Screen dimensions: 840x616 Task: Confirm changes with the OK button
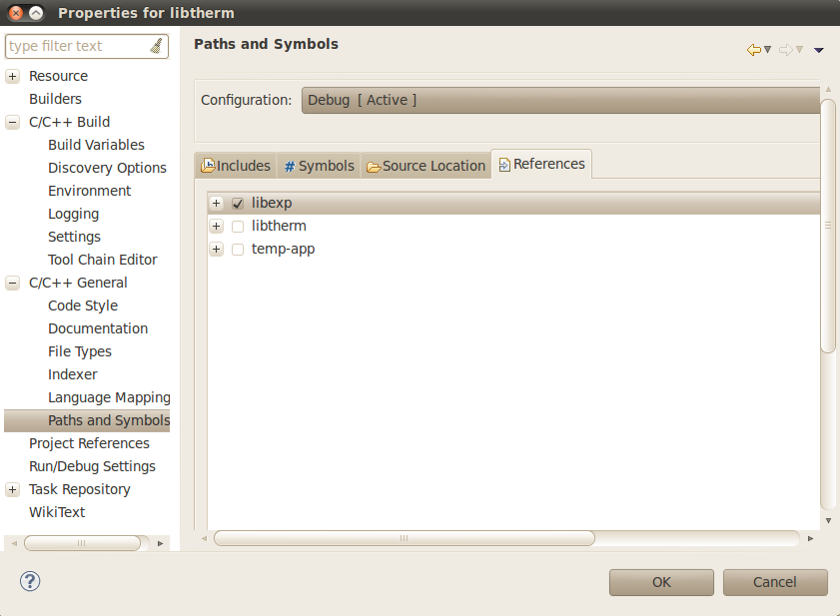(661, 582)
